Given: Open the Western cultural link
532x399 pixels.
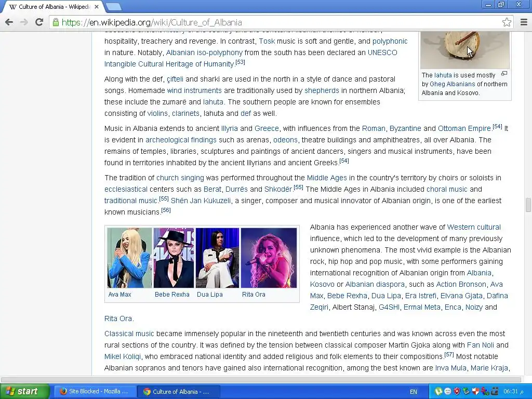Looking at the screenshot, I should point(474,227).
